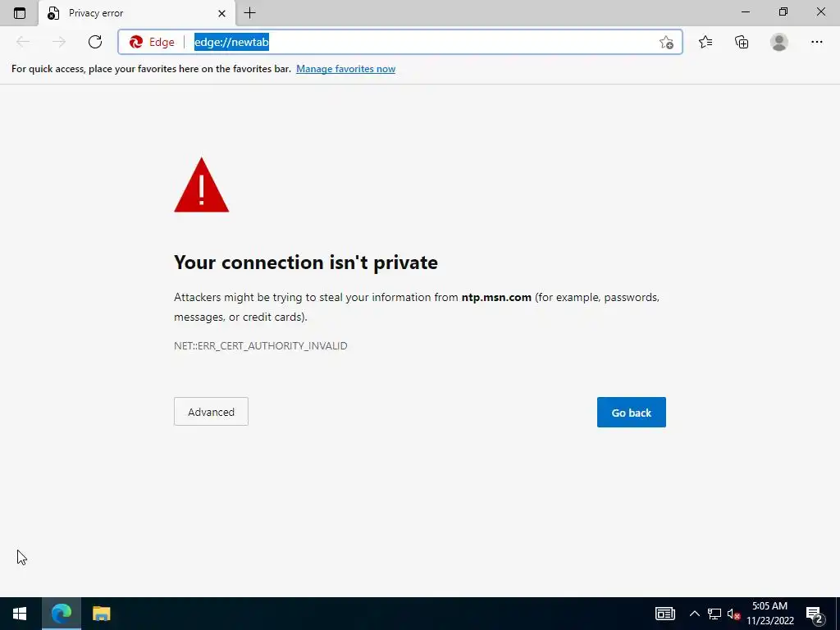Click the NET::ERR_CERT_AUTHORITY_INVALID error code
This screenshot has width=840, height=630.
260,345
